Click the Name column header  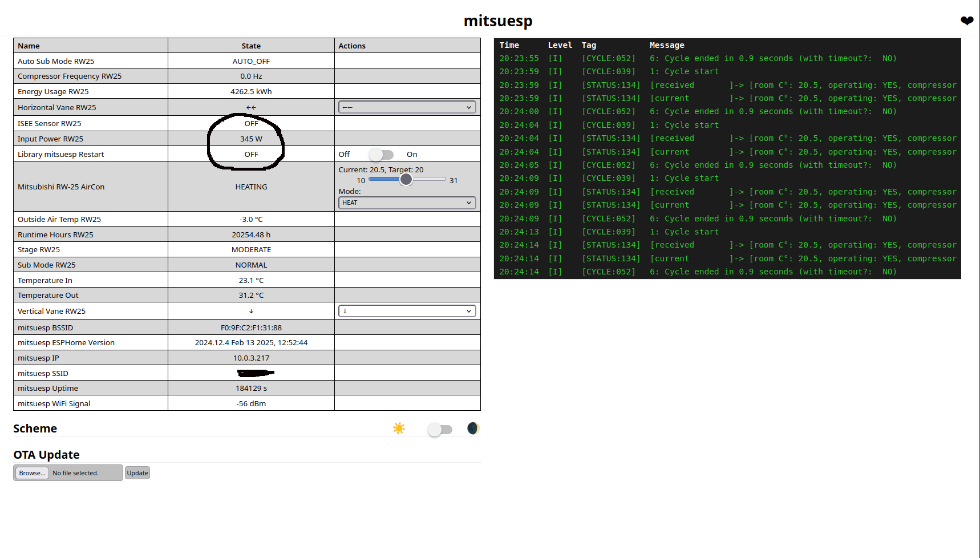pos(29,46)
